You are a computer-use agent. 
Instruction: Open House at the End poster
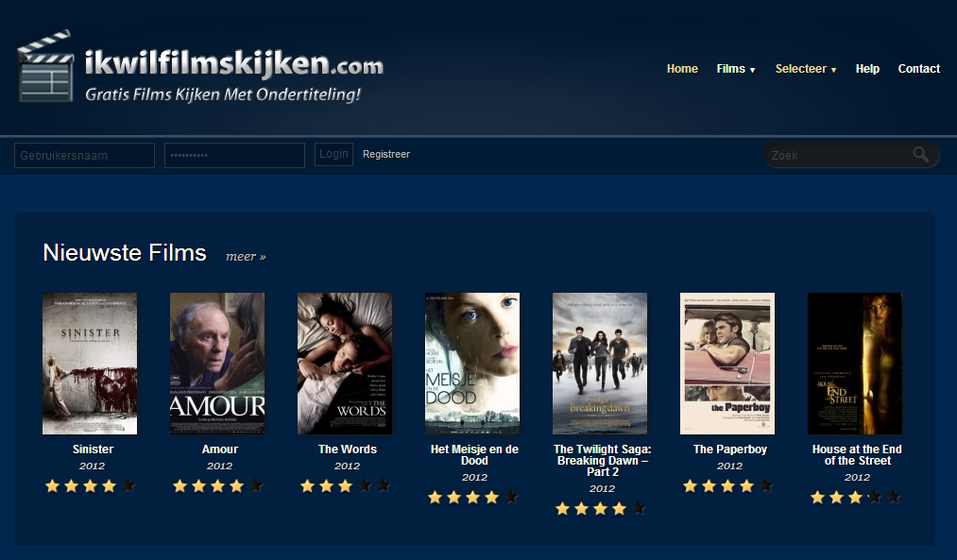[855, 364]
